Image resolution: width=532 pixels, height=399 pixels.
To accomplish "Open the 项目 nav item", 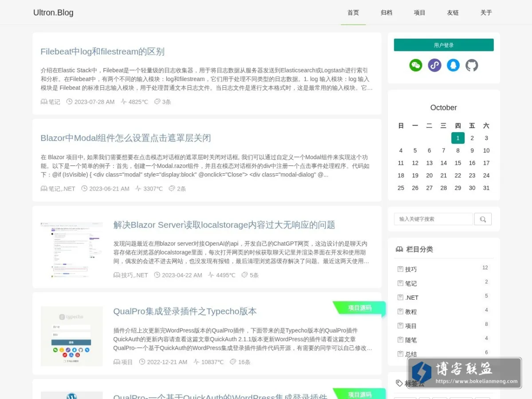I will click(x=420, y=12).
